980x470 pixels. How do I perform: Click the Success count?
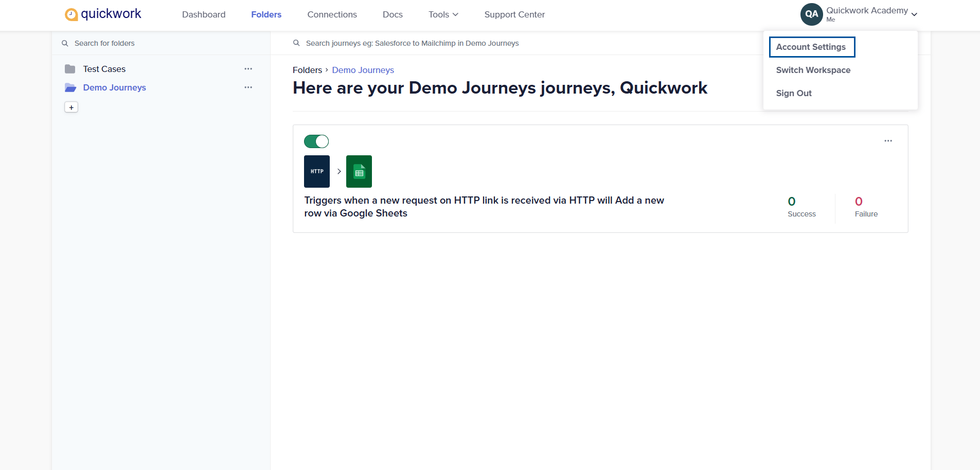792,201
